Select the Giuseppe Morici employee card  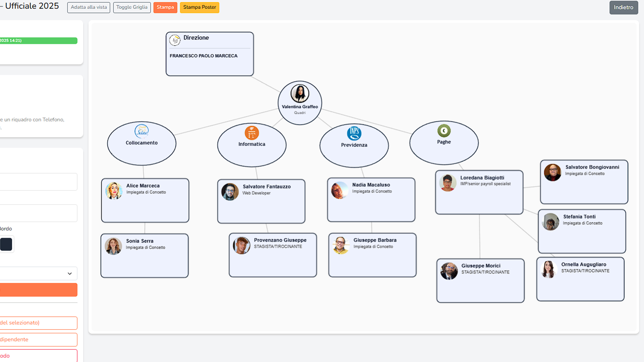480,281
